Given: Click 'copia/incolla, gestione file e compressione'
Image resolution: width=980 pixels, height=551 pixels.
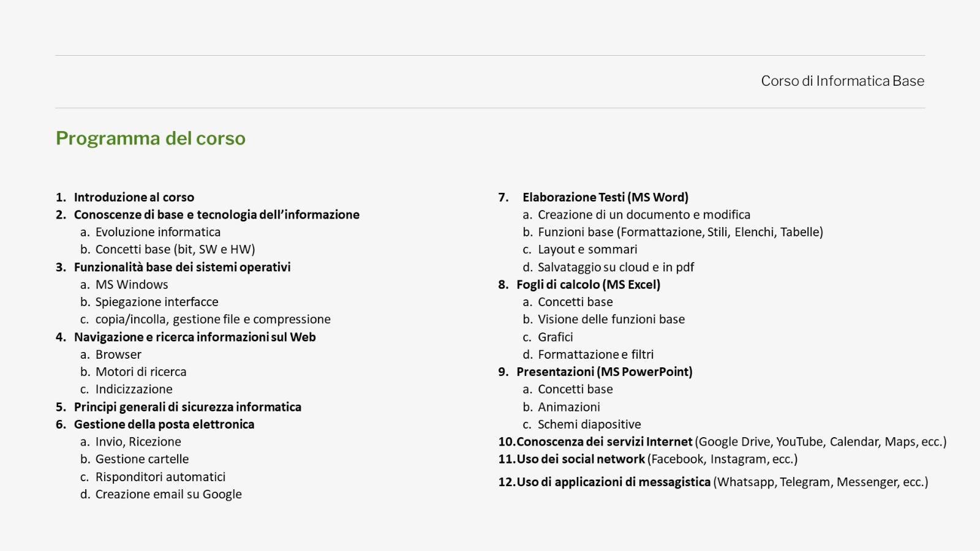Looking at the screenshot, I should tap(213, 319).
